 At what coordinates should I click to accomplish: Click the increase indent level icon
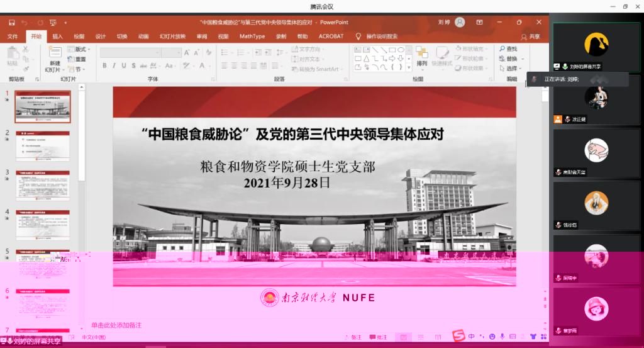[x=268, y=53]
